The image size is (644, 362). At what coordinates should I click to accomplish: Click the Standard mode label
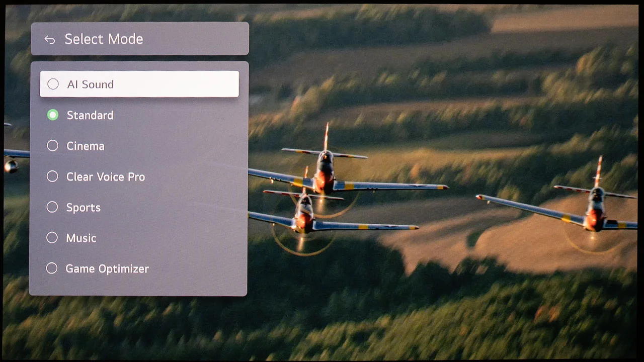coord(90,115)
